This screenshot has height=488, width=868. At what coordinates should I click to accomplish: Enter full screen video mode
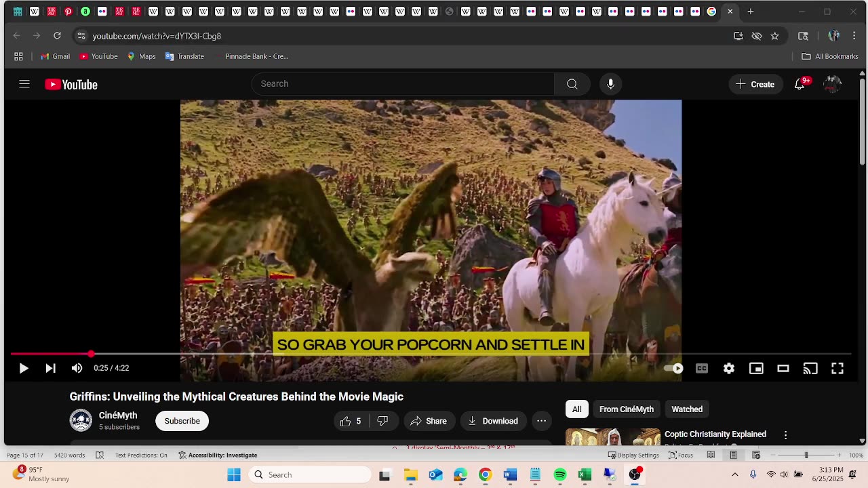point(837,368)
